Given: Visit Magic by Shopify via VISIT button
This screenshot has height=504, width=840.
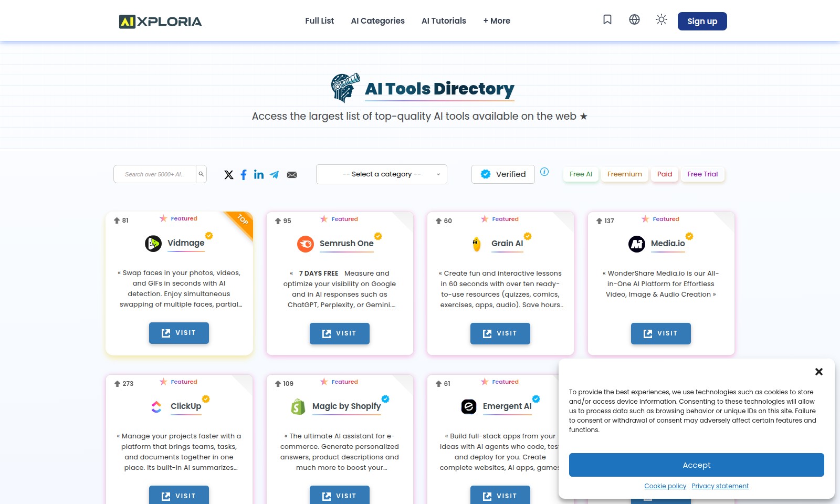Looking at the screenshot, I should click(340, 495).
